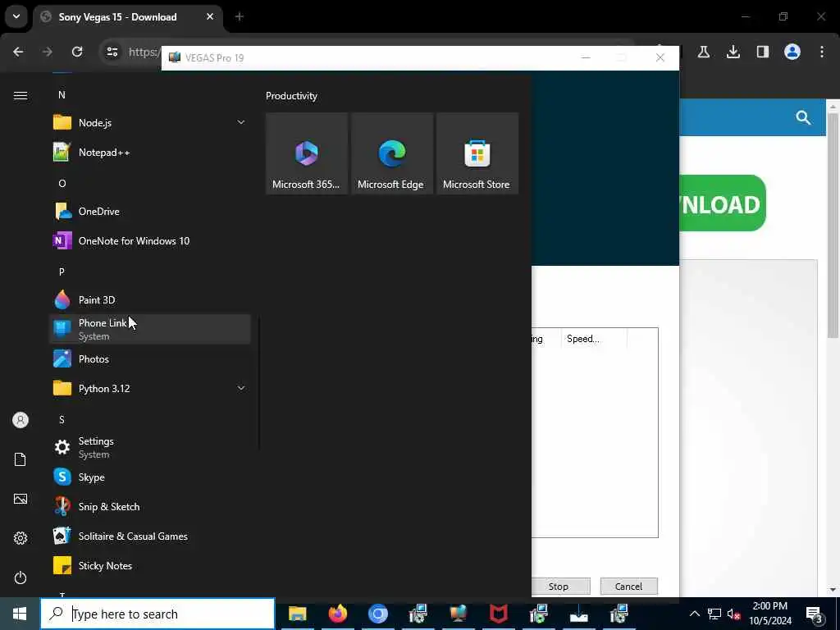Open McAfee from the taskbar
840x630 pixels.
coord(498,614)
